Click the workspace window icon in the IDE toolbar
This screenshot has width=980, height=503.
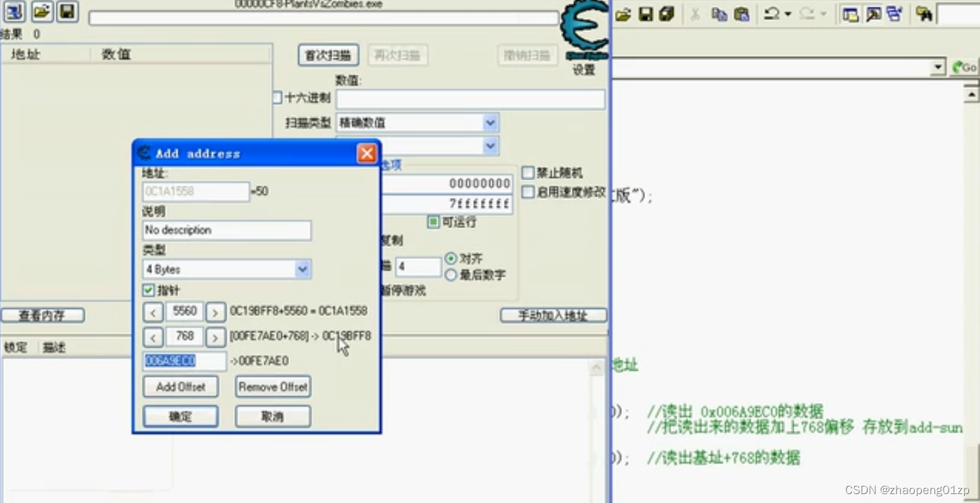(x=851, y=14)
